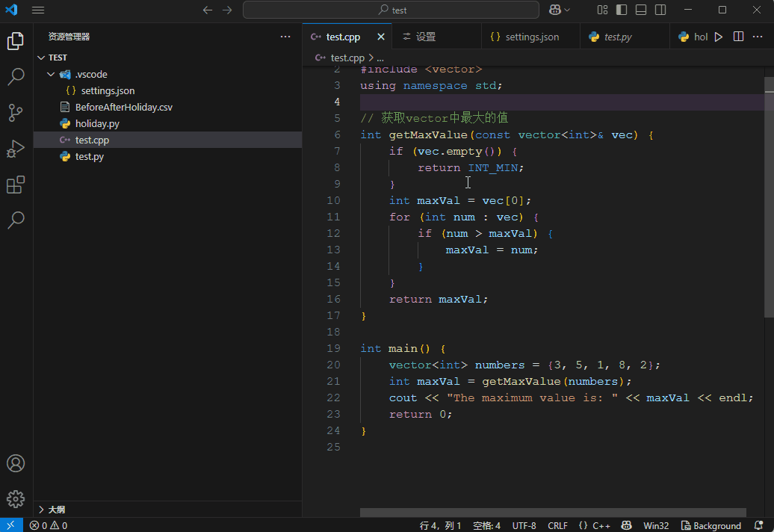Toggle the bottom panel visibility
Screen dimensions: 774x532
641,10
